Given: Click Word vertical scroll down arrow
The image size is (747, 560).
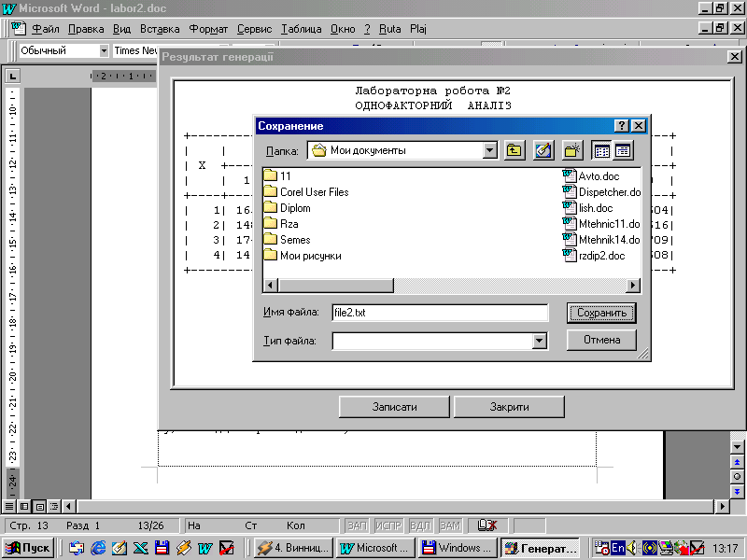Looking at the screenshot, I should (x=737, y=447).
